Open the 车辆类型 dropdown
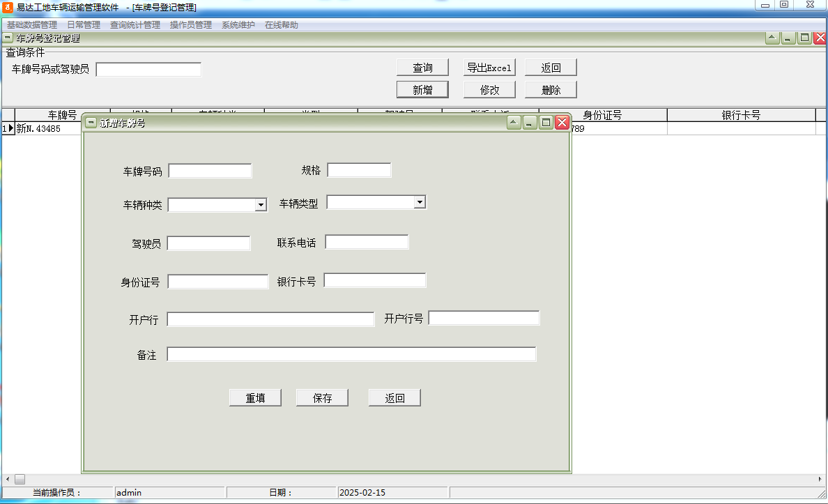 pyautogui.click(x=420, y=201)
